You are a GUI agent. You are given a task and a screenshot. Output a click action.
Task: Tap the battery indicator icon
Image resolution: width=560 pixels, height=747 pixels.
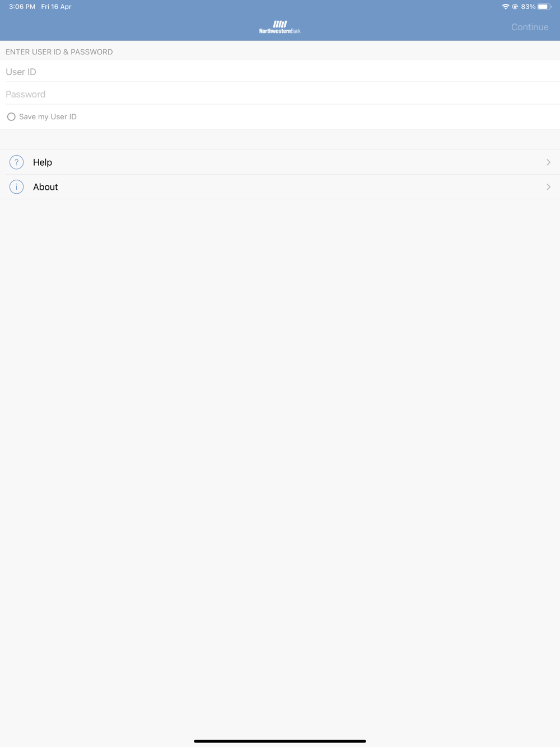point(544,7)
